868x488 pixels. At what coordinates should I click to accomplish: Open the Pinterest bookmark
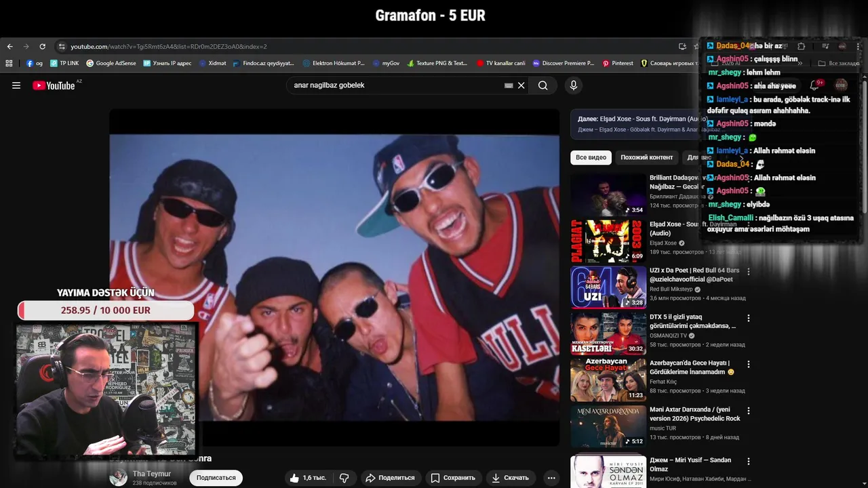tap(618, 63)
